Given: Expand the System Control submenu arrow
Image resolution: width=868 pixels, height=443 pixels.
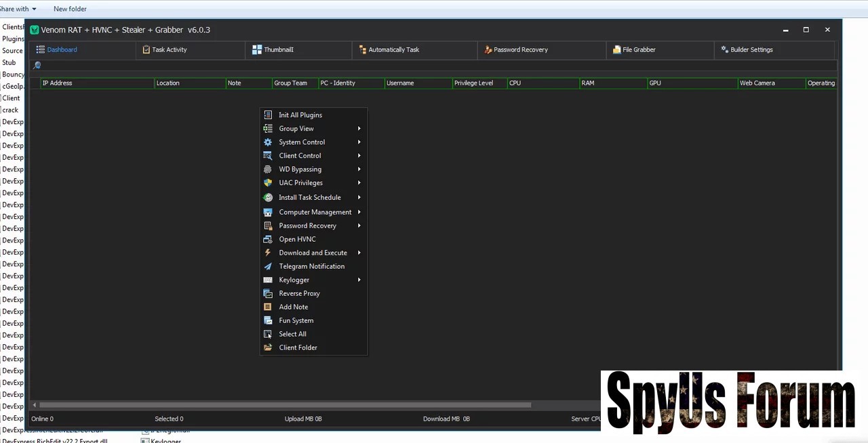Looking at the screenshot, I should (x=359, y=142).
